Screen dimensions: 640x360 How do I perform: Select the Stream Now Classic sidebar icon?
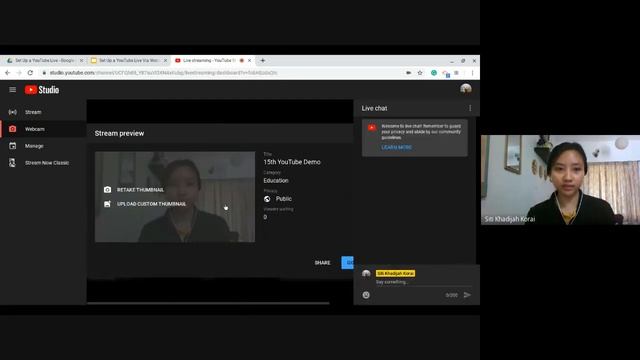coord(13,163)
